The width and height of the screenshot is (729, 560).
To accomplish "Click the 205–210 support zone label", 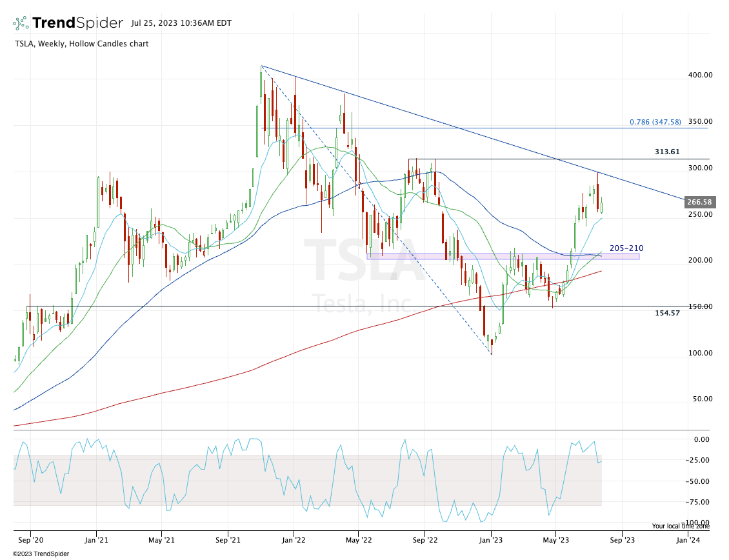I will pyautogui.click(x=626, y=248).
